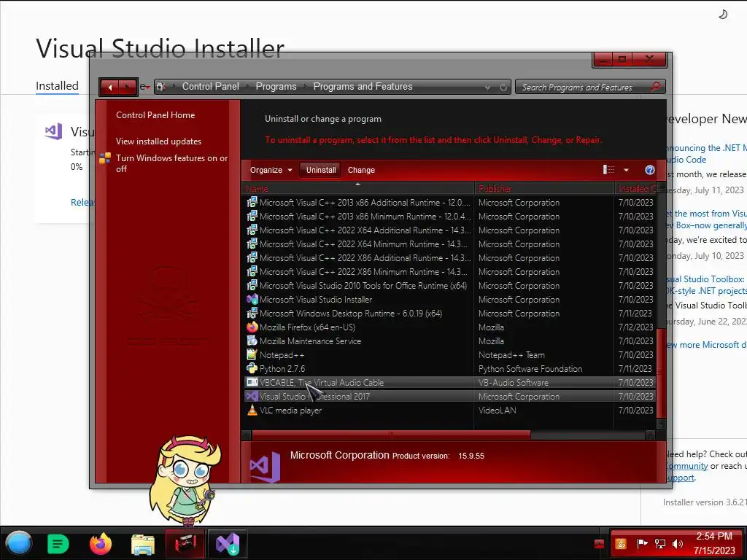Viewport: 747px width, 560px height.
Task: Expand the address bar history dropdown
Action: tap(487, 87)
